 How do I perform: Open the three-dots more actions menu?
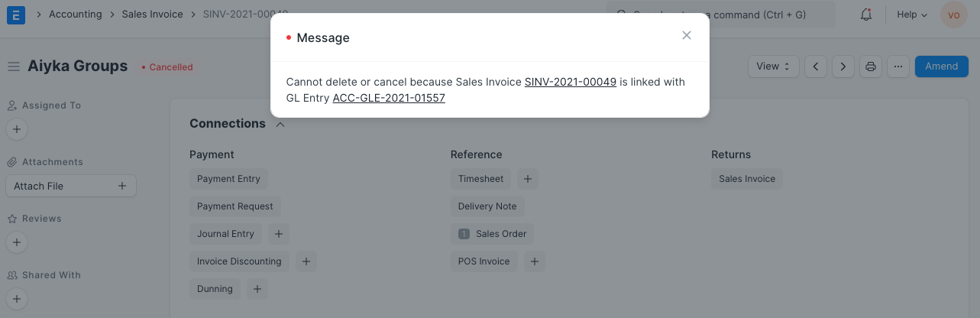tap(898, 67)
